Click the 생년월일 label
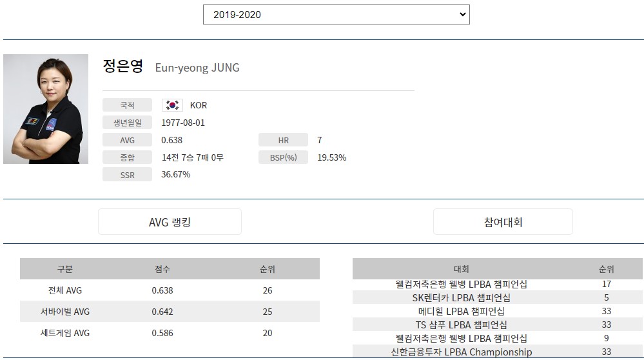Screen dimensions: 644x360 point(128,123)
